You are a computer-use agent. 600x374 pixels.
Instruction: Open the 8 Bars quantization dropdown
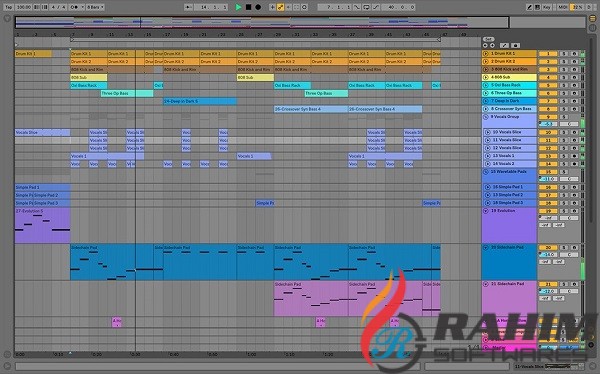95,7
